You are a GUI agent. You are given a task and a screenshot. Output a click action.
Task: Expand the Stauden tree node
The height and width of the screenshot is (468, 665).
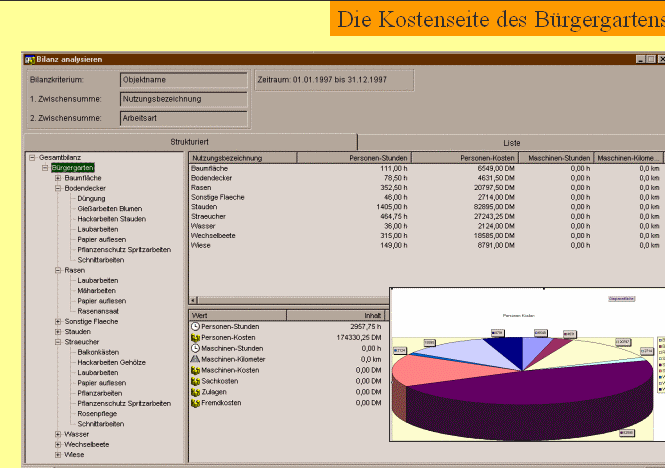[x=58, y=332]
